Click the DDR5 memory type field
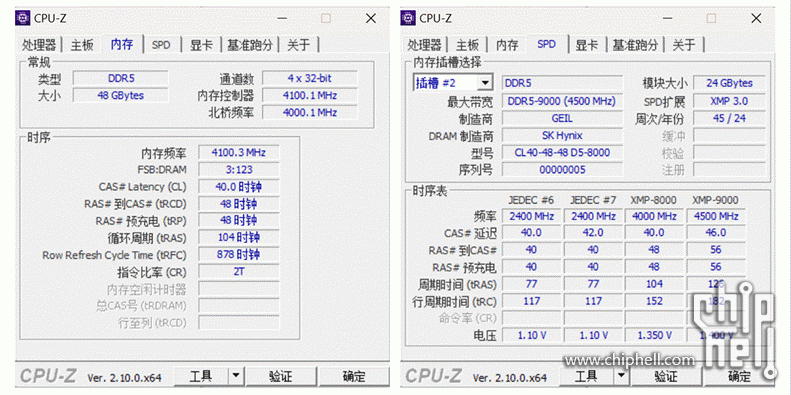Viewport: 791px width, 395px height. 121,78
